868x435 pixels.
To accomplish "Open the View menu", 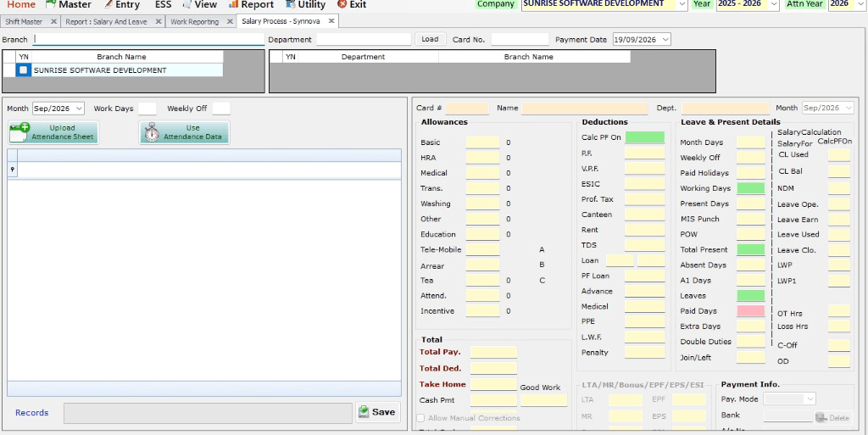I will coord(200,4).
